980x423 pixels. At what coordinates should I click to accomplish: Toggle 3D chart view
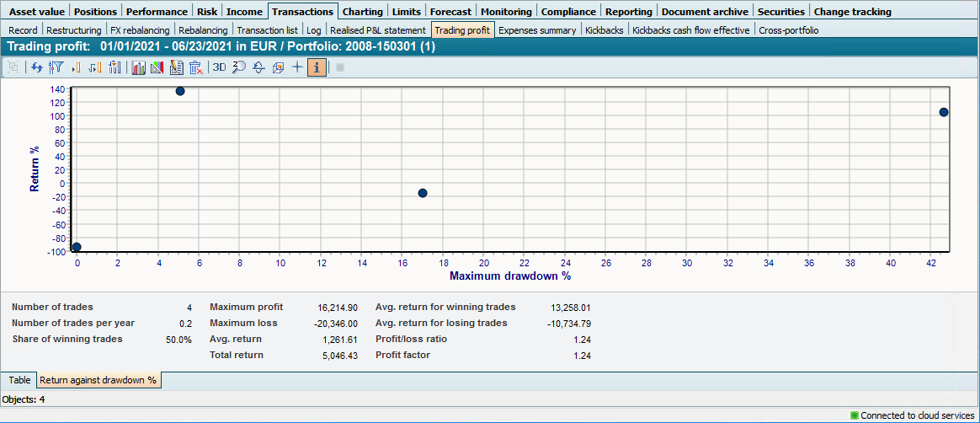pyautogui.click(x=219, y=67)
